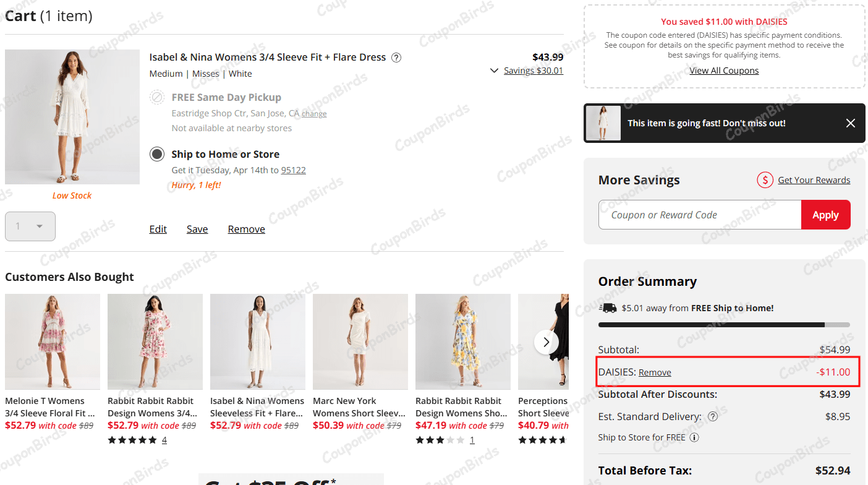The image size is (868, 485).
Task: Dismiss the 'item is going fast' banner
Action: click(851, 123)
